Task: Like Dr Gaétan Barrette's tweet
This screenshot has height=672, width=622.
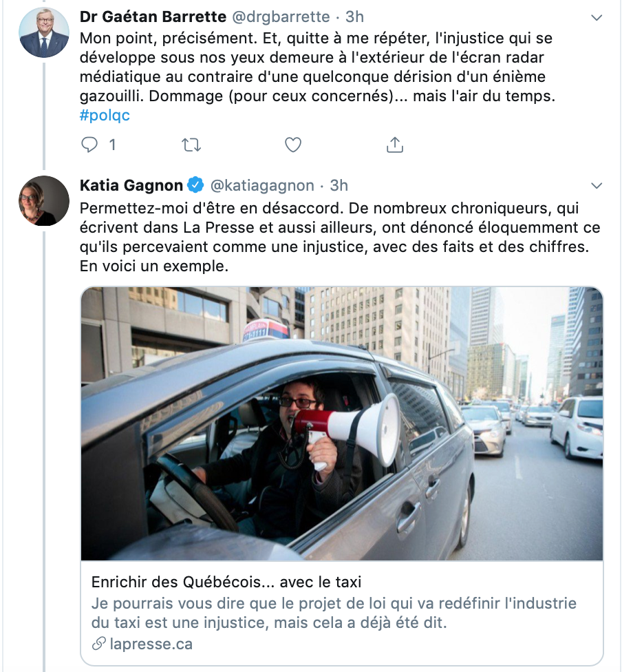Action: click(x=293, y=145)
